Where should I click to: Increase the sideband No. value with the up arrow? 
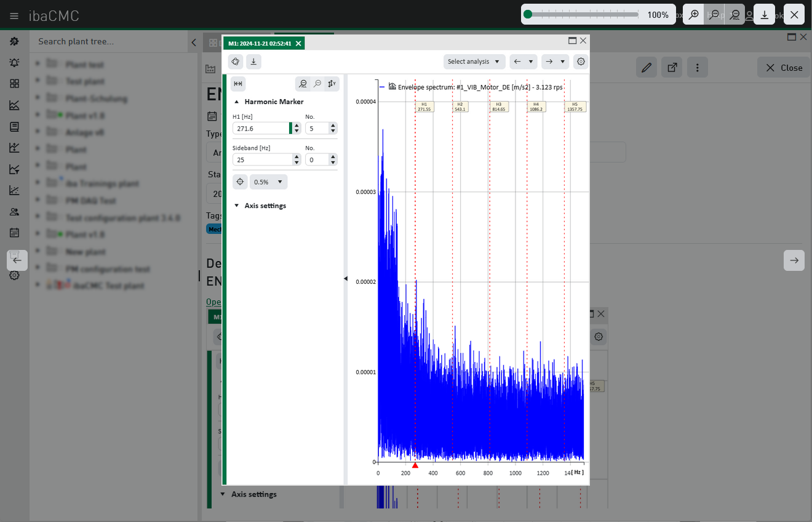[333, 157]
